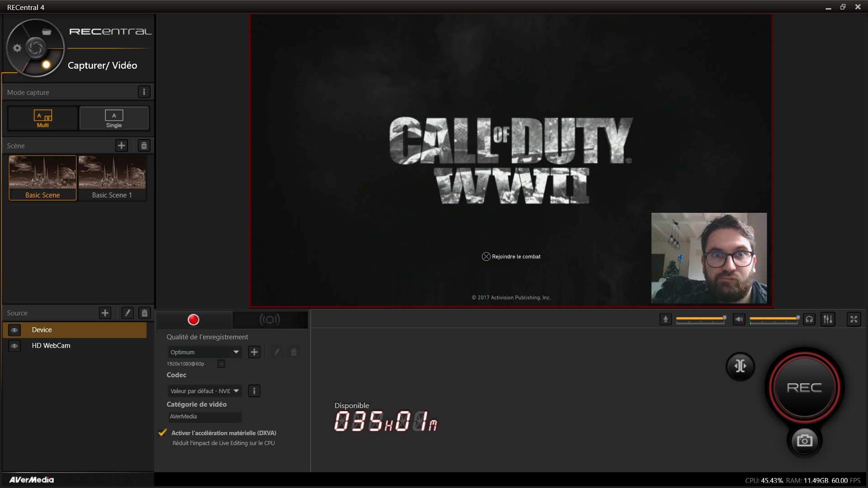The image size is (868, 488).
Task: Delete the scene with the trash icon
Action: click(144, 145)
